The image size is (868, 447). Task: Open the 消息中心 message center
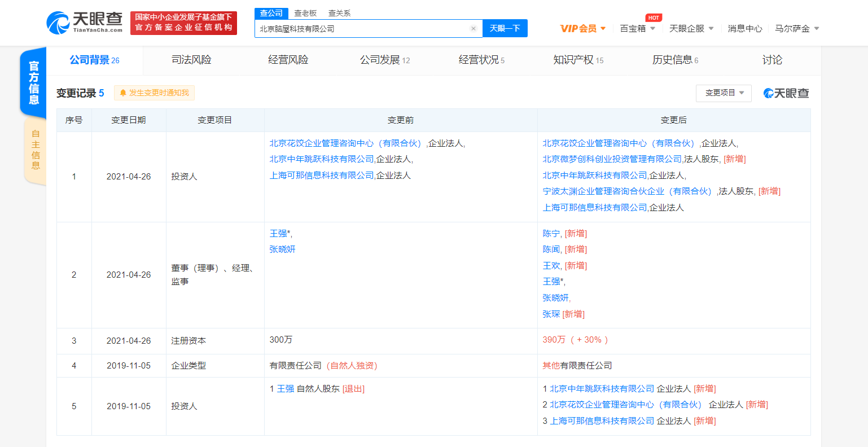pyautogui.click(x=745, y=27)
